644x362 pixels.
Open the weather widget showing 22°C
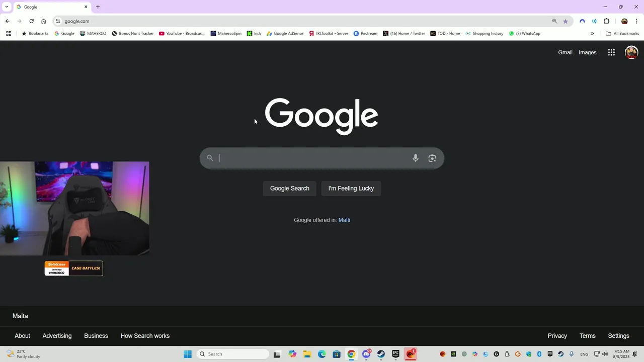tap(23, 354)
